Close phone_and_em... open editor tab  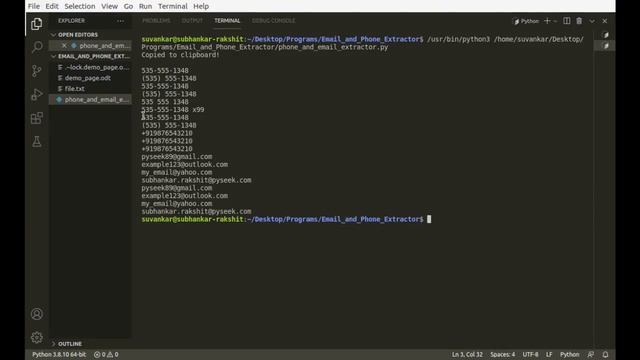click(x=64, y=46)
